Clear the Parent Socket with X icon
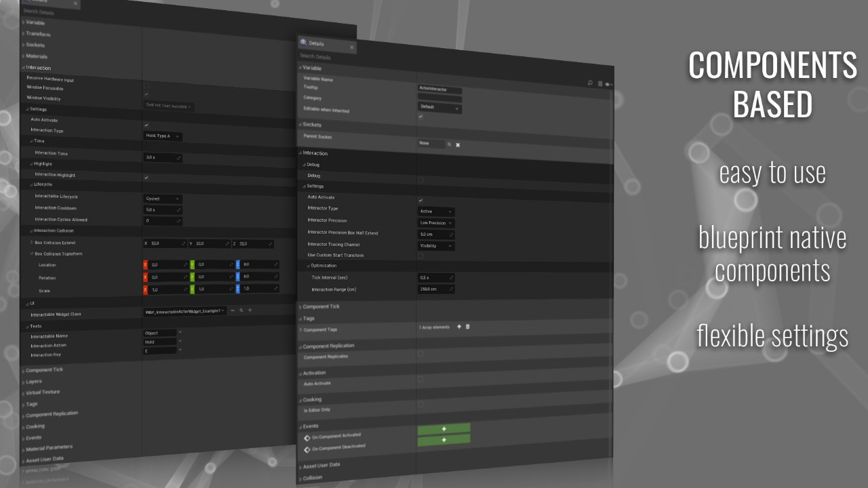 [x=458, y=144]
